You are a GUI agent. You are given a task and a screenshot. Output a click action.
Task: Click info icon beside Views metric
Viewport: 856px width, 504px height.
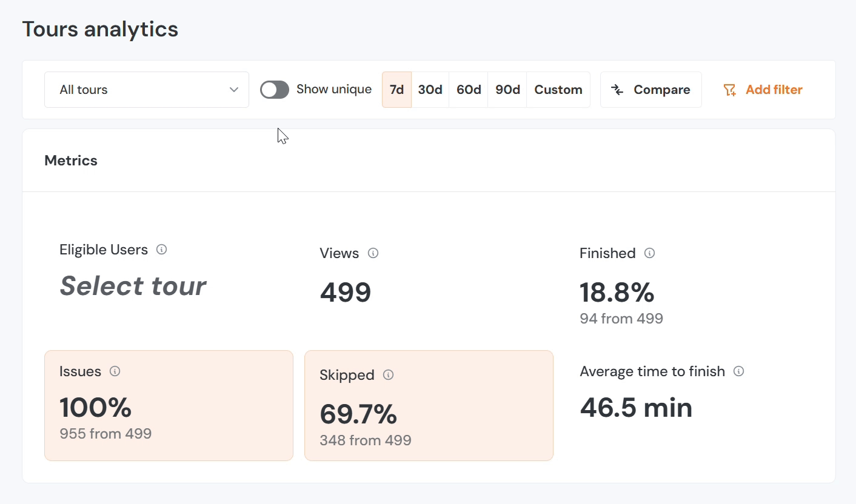point(373,253)
